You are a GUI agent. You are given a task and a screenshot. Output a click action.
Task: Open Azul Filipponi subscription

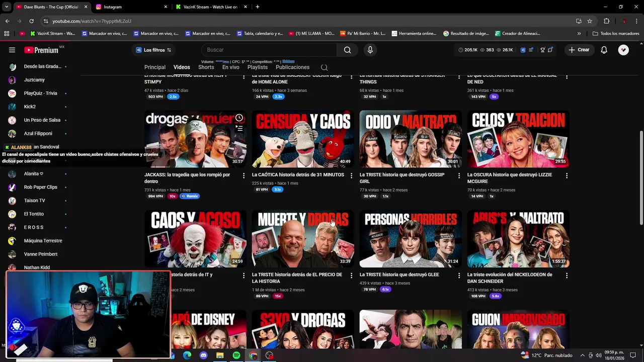click(x=38, y=133)
